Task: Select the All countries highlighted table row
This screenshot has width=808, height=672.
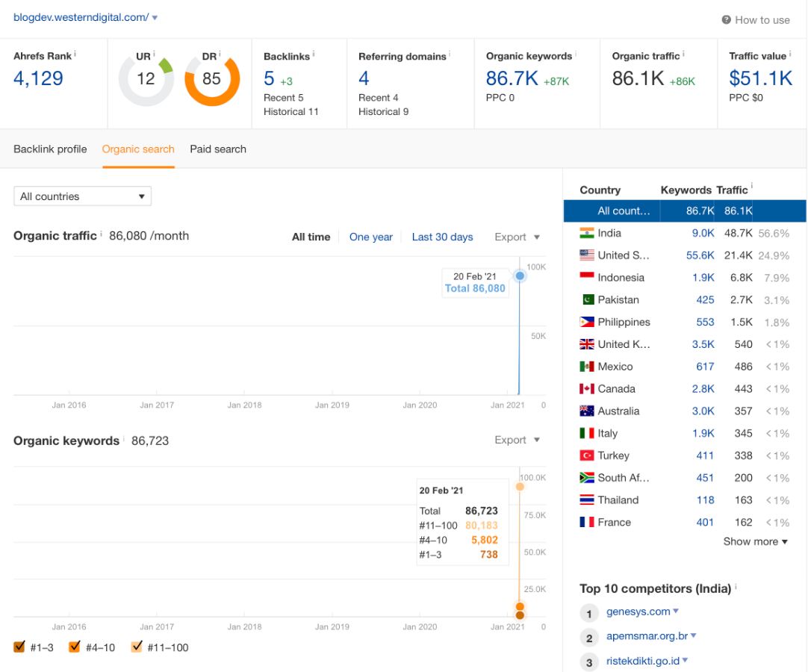Action: [x=685, y=211]
